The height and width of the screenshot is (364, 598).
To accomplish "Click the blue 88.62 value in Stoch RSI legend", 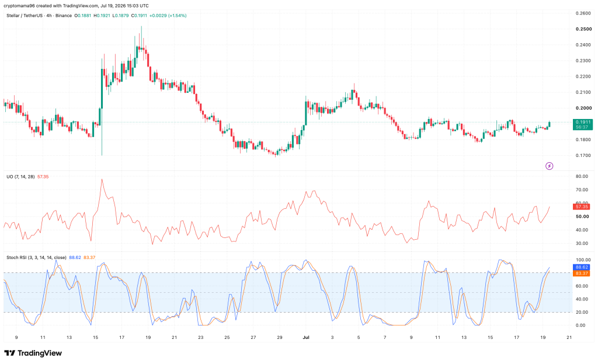I will point(75,258).
